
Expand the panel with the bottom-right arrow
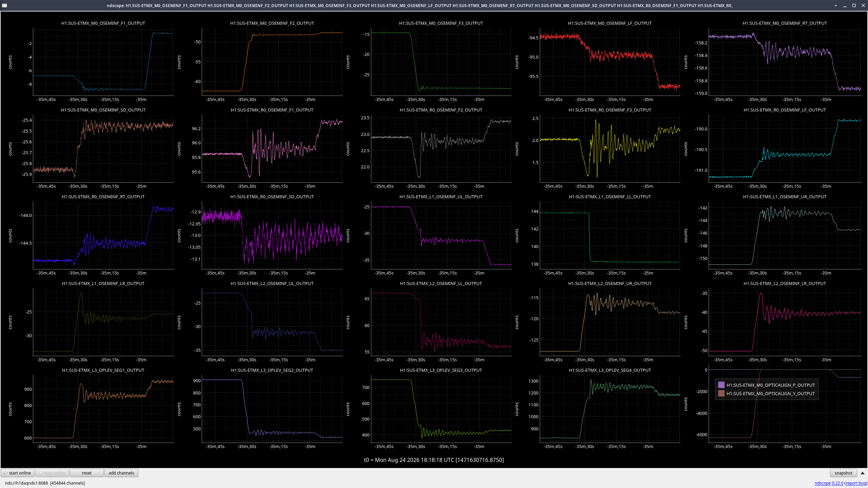(x=863, y=473)
